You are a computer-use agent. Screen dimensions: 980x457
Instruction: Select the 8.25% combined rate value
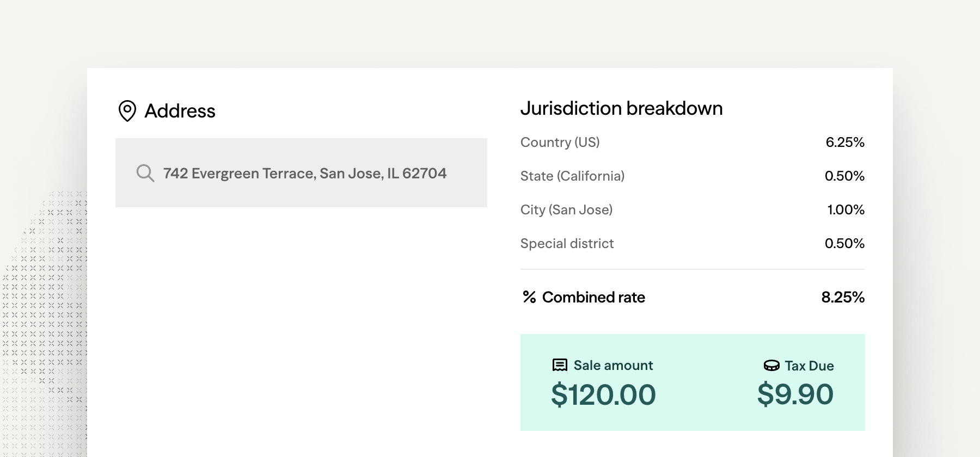pyautogui.click(x=843, y=297)
